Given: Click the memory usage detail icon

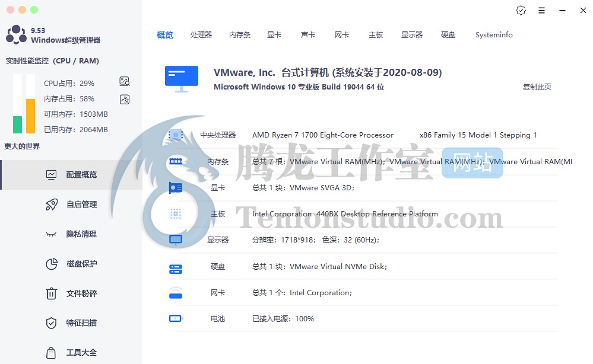Looking at the screenshot, I should pos(125,100).
